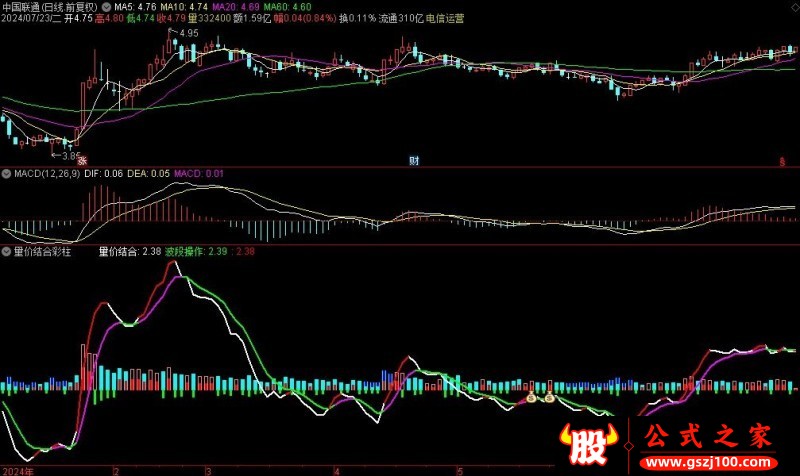Image resolution: width=800 pixels, height=476 pixels.
Task: Open the dropdown arrow beside 中国联通 title
Action: 106,7
